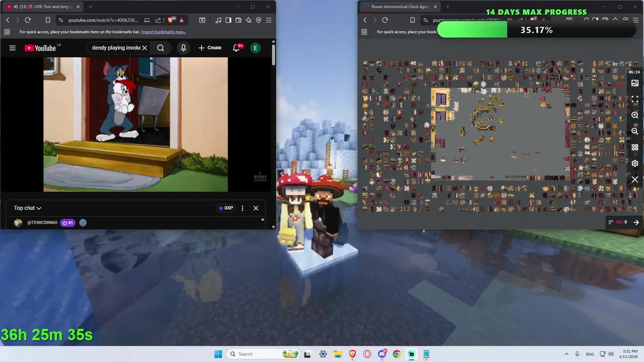This screenshot has width=644, height=362.
Task: Open Discord from the taskbar
Action: tap(382, 354)
